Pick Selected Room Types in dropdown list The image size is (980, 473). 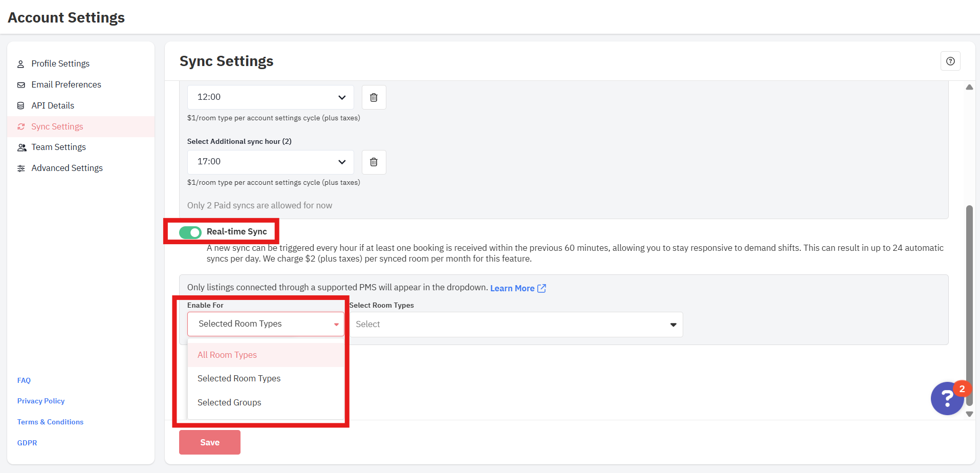239,378
